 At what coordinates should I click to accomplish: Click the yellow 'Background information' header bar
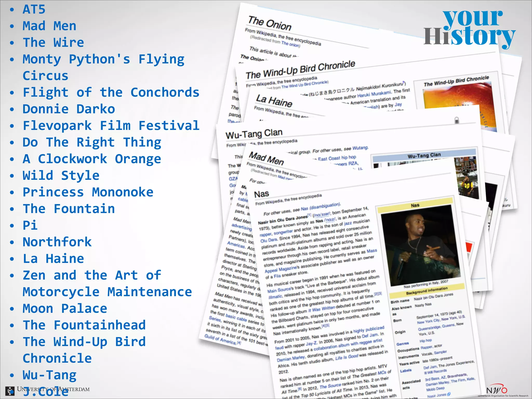click(427, 291)
